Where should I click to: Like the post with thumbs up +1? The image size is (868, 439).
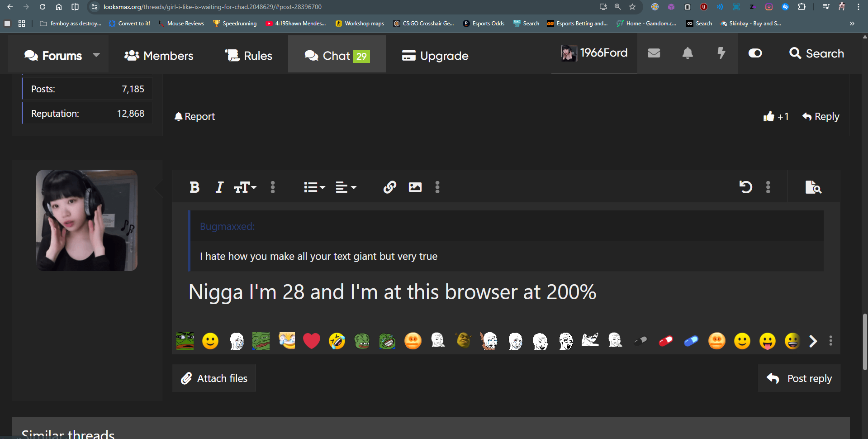tap(776, 117)
